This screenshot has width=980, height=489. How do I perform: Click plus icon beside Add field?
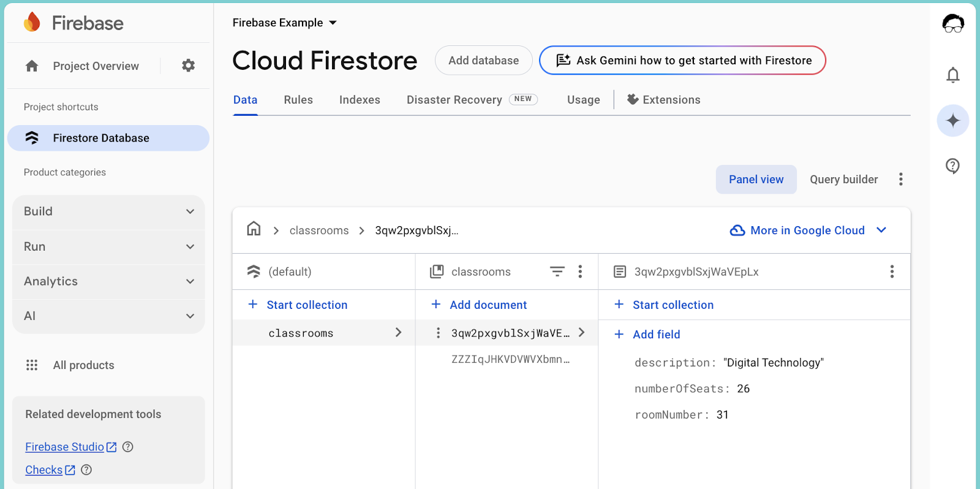coord(619,334)
